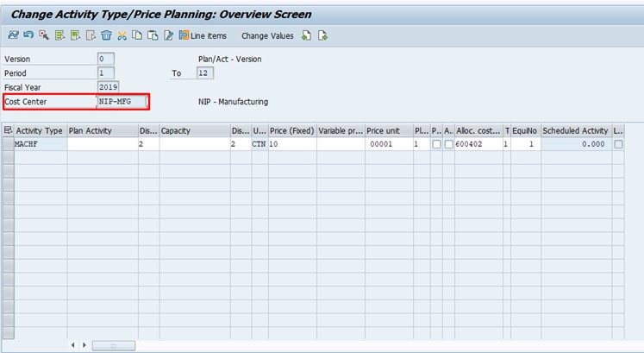Click the Fiscal Year field showing 2019
Image resolution: width=644 pixels, height=353 pixels.
[109, 87]
